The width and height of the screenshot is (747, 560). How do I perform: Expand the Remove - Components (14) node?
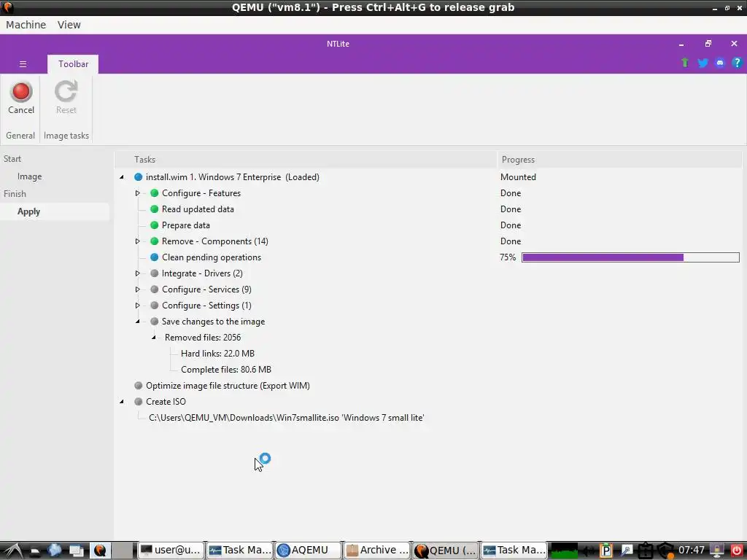(138, 241)
